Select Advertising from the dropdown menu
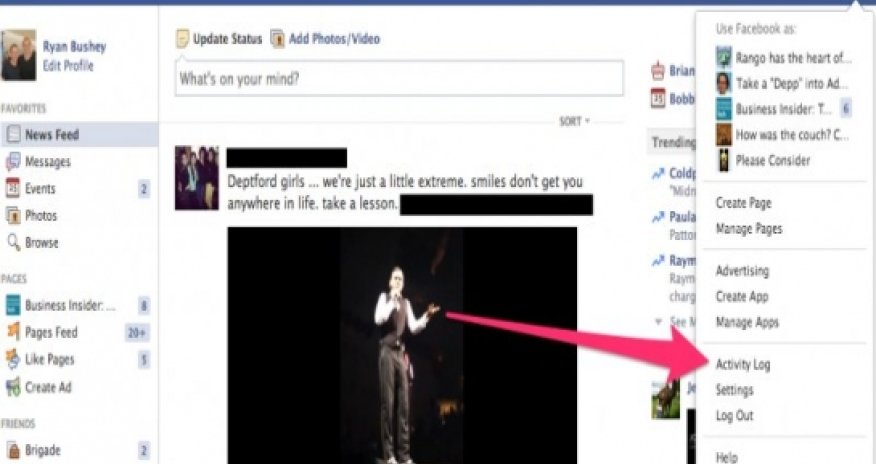 coord(742,271)
